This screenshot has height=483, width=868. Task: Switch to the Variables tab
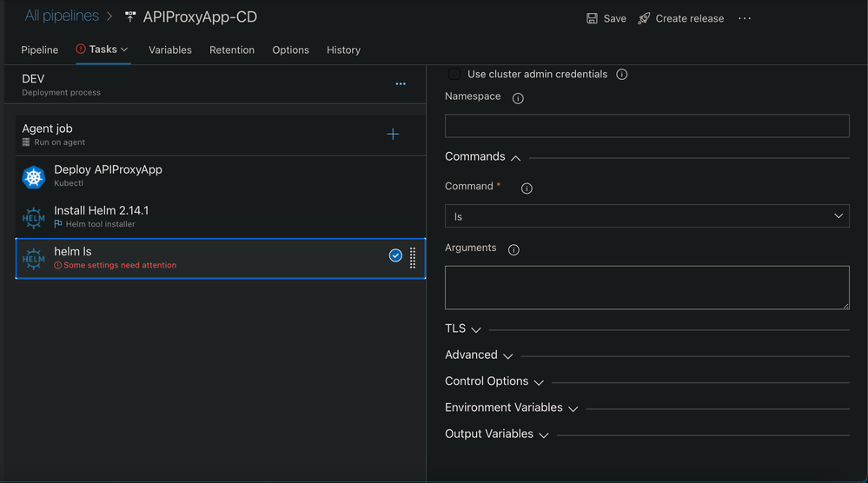click(x=170, y=50)
